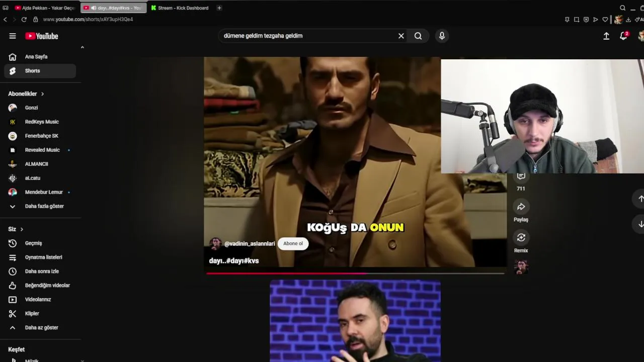Open the upload/create icon in YouTube header

(x=606, y=36)
